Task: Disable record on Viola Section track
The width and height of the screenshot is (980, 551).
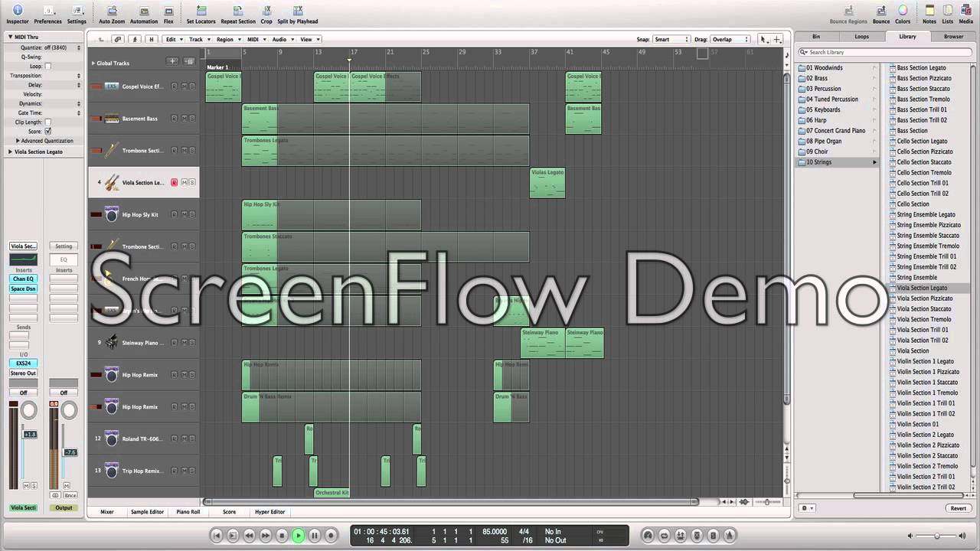Action: (174, 183)
